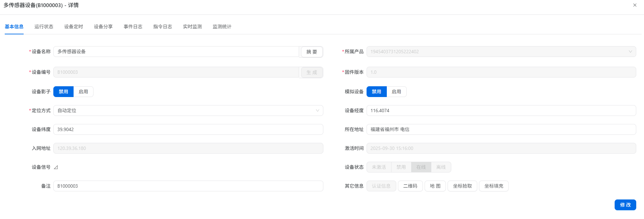Focus the 备注 input field

(x=188, y=186)
